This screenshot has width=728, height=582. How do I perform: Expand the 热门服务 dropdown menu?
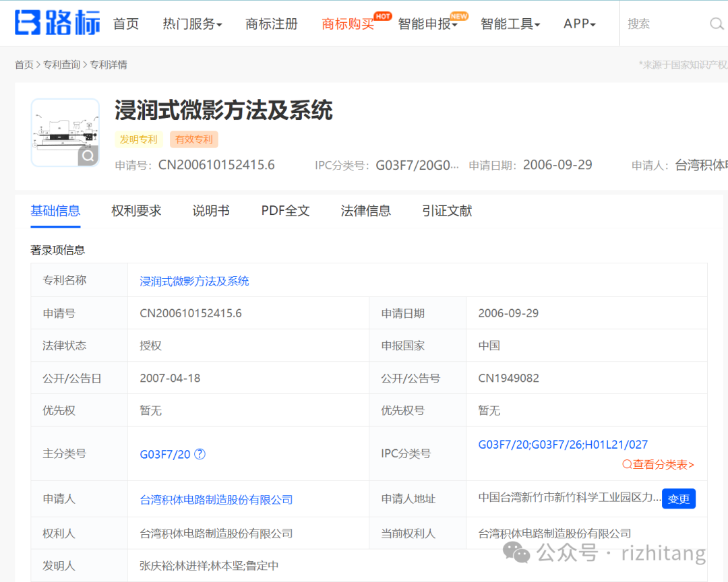192,24
